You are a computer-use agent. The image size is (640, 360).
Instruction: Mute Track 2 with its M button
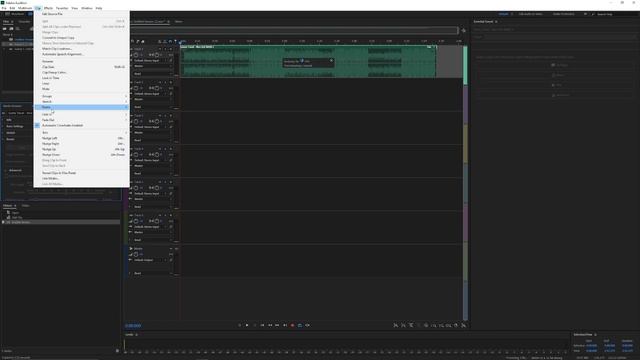pos(160,82)
